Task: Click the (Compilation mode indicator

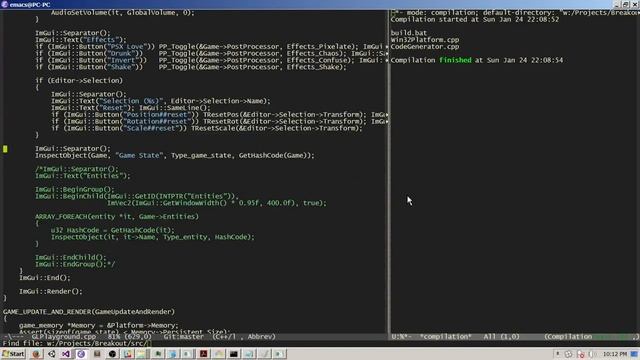Action: tap(568, 337)
